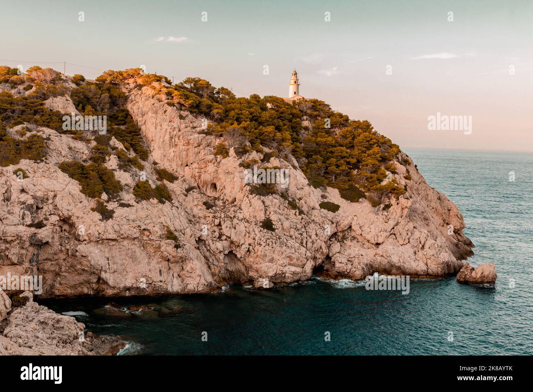Open the www.alamy.com link text
The width and height of the screenshot is (533, 392).
485,378
